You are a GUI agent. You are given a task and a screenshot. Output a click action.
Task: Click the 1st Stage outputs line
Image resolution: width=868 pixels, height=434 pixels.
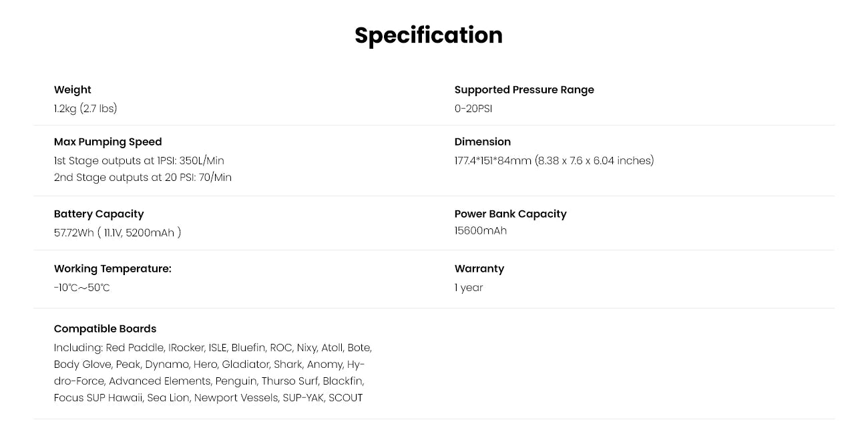pyautogui.click(x=139, y=160)
